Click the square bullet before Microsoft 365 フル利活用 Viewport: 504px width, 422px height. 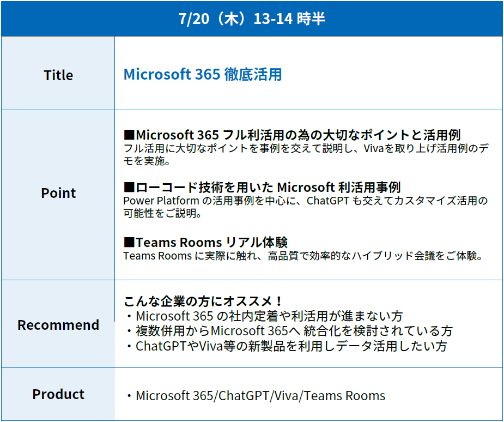click(x=129, y=135)
